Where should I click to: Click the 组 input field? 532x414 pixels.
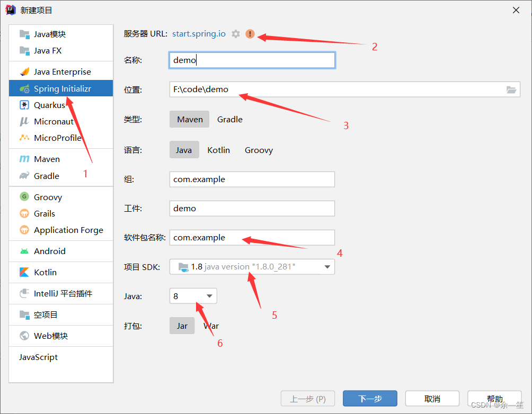point(252,179)
